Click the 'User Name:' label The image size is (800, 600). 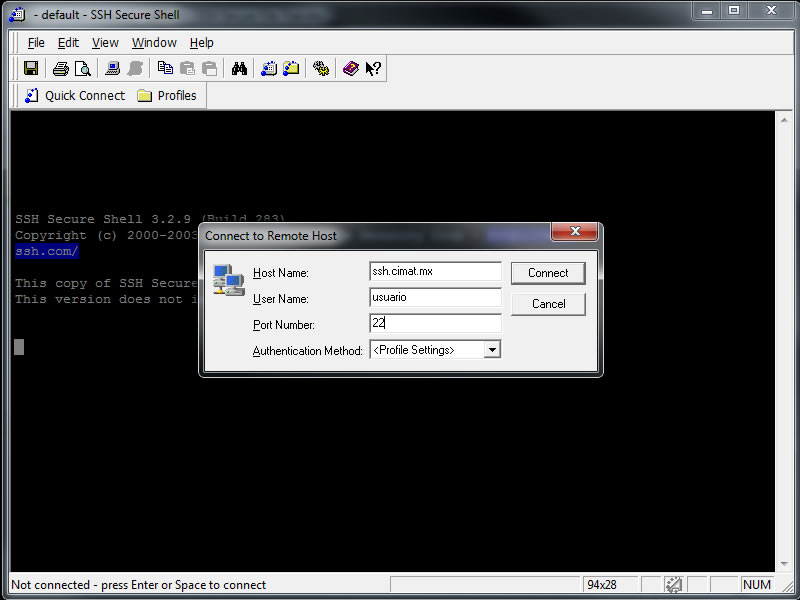281,299
